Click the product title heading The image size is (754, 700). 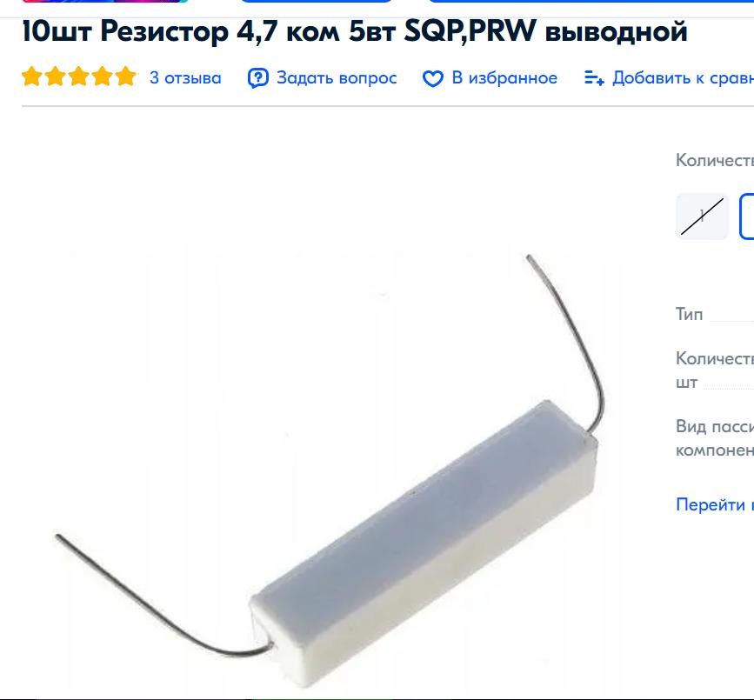tap(355, 31)
